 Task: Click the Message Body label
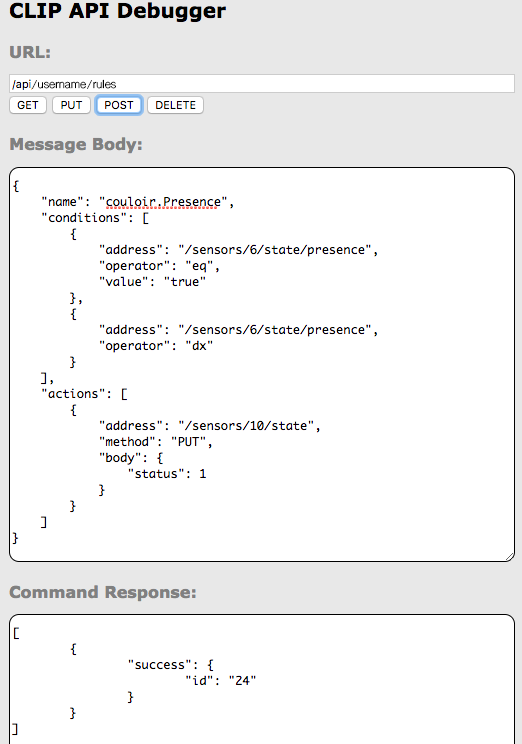(x=76, y=144)
